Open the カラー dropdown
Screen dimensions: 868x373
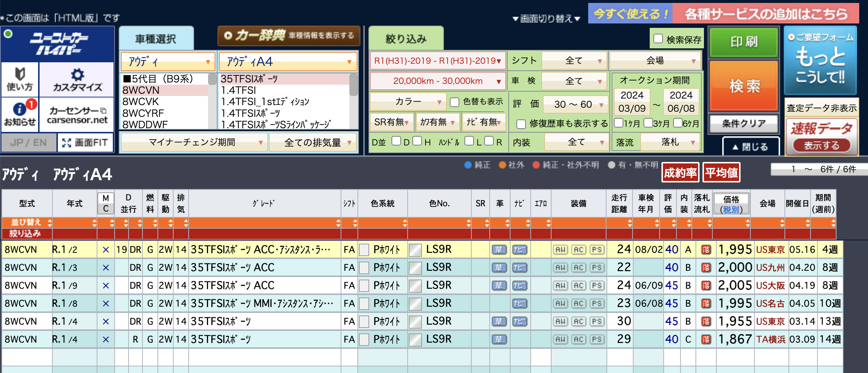point(408,101)
